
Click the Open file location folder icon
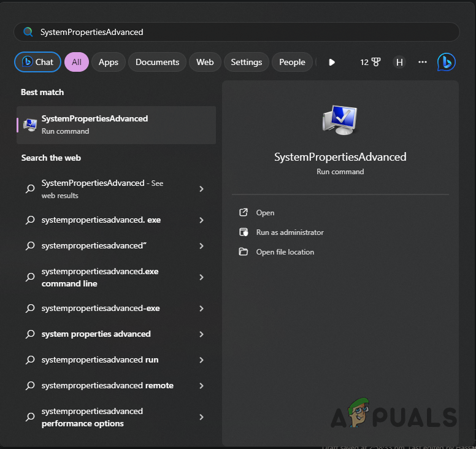pos(244,251)
